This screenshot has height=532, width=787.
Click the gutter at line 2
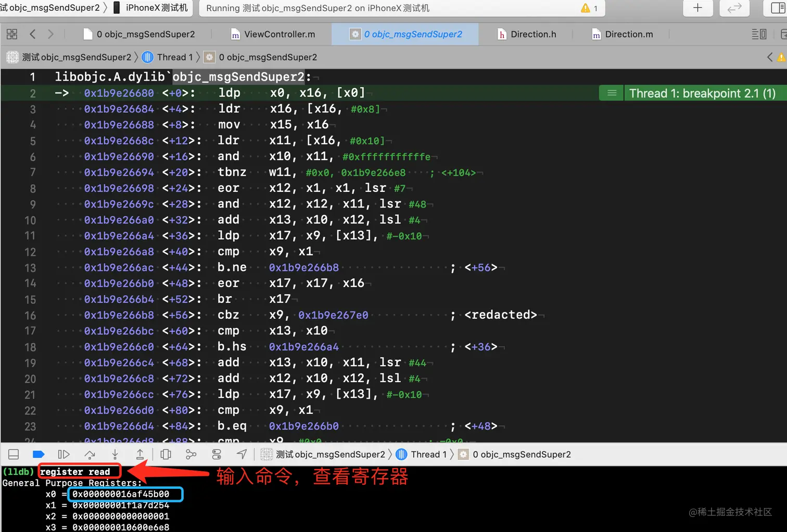pos(32,94)
